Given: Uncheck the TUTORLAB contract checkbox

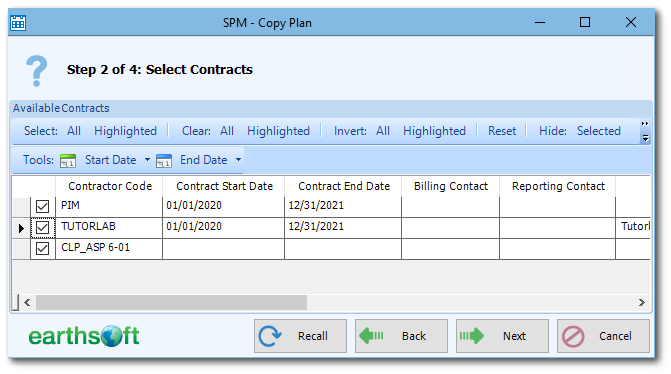Looking at the screenshot, I should coord(42,227).
